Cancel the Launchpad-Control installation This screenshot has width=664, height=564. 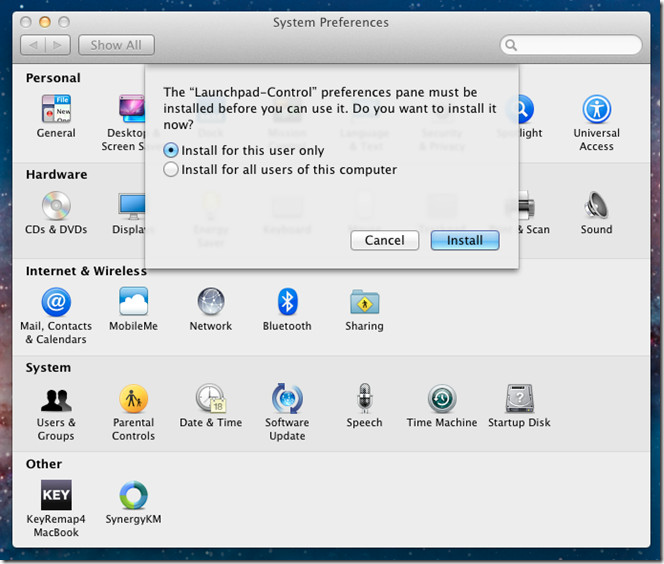[x=385, y=241]
